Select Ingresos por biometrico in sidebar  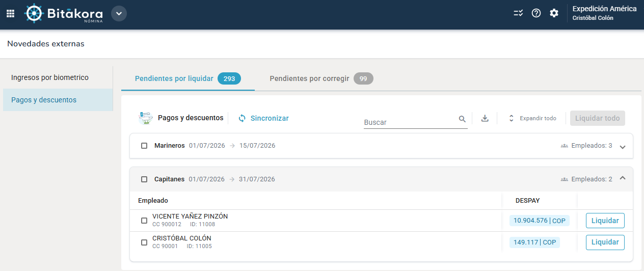click(x=58, y=77)
